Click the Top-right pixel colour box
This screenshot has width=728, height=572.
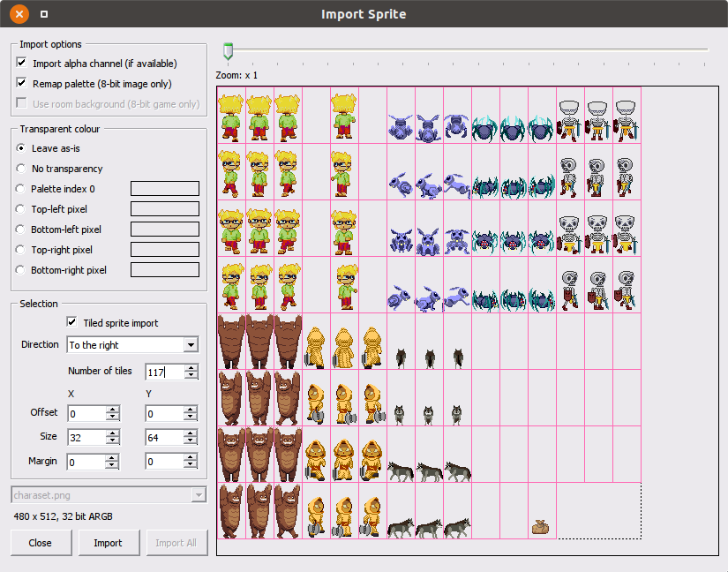click(x=165, y=249)
